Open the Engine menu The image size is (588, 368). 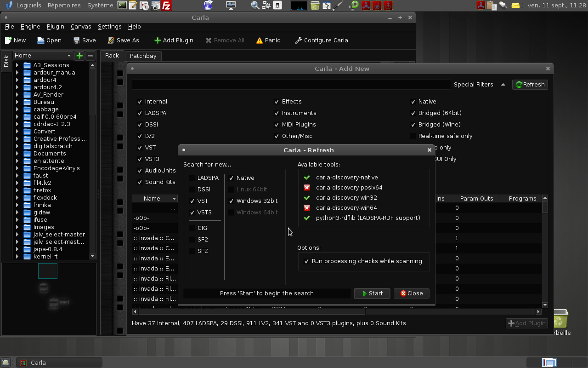30,27
